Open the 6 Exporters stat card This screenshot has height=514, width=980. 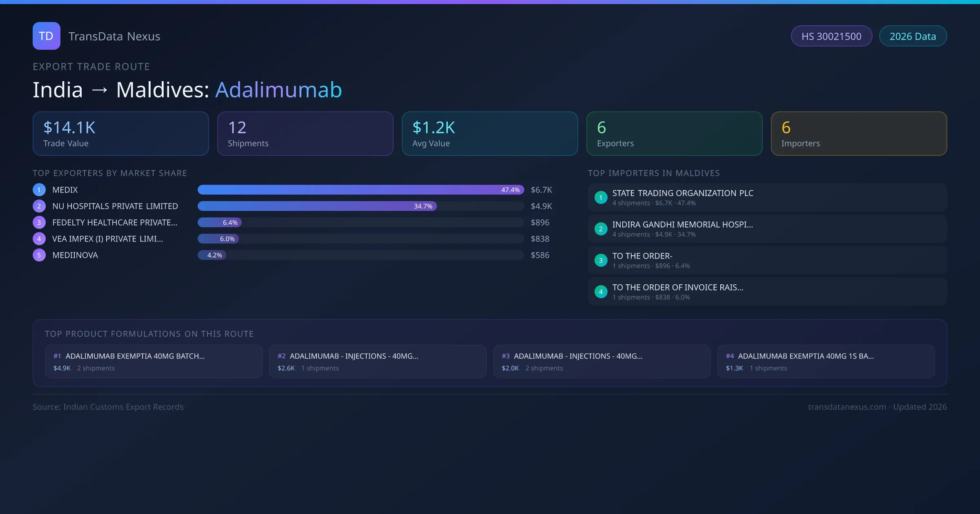coord(674,134)
